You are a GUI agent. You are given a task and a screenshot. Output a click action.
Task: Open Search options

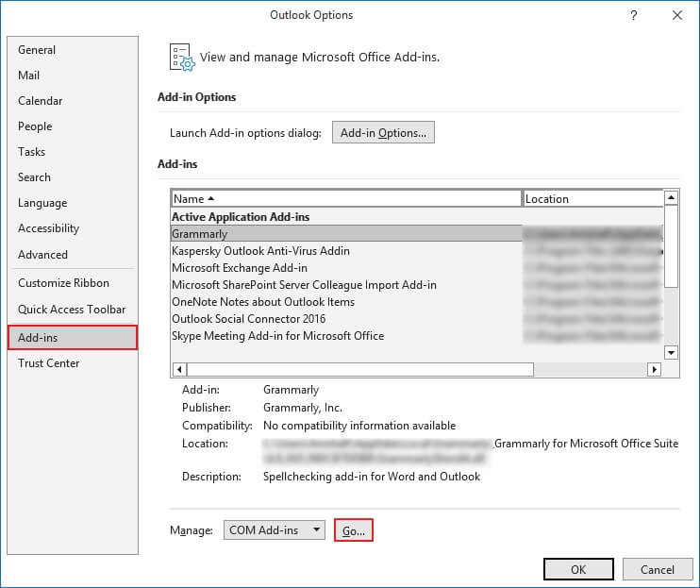73,177
